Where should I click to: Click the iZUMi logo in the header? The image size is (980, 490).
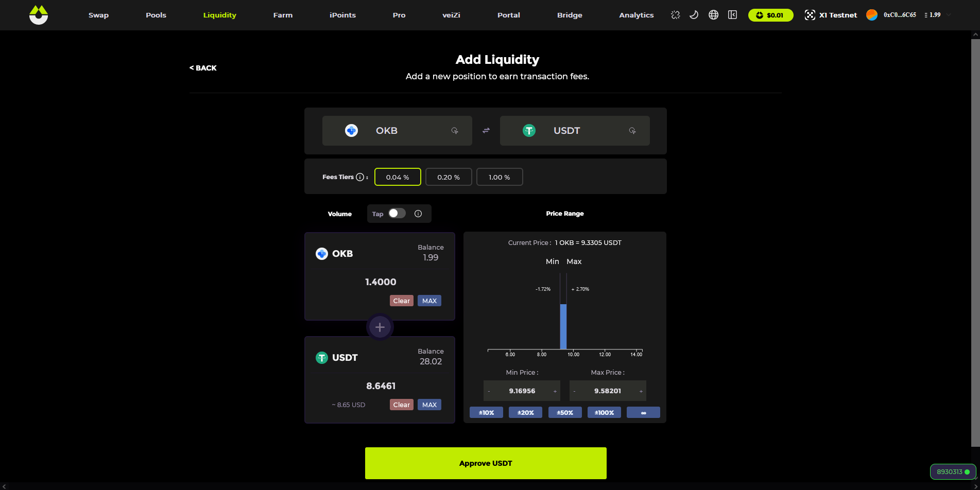[x=39, y=15]
